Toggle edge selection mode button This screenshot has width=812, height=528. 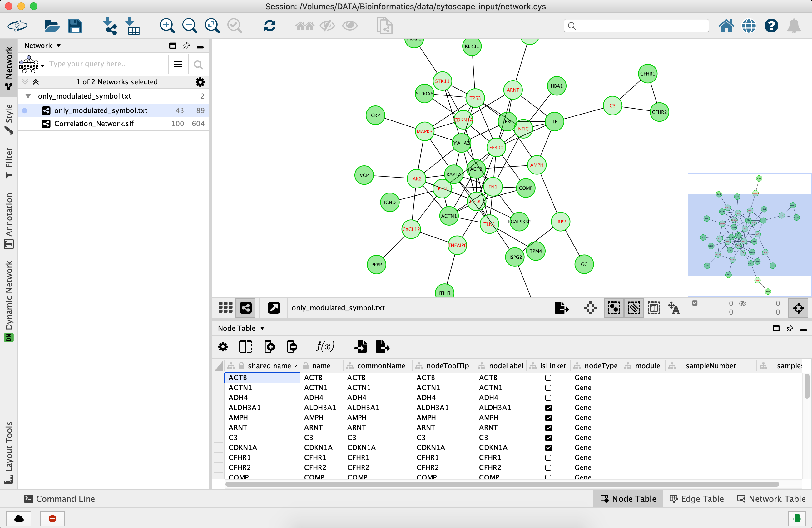[634, 308]
